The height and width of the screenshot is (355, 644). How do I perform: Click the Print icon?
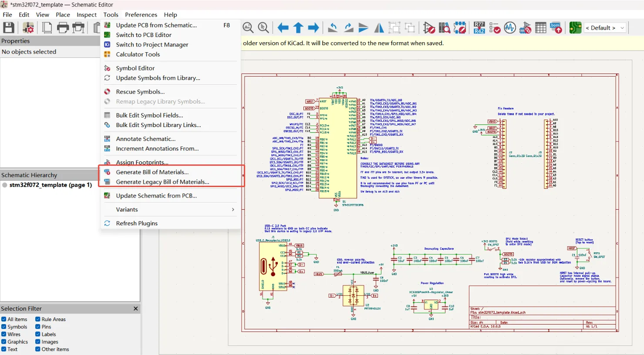tap(63, 28)
